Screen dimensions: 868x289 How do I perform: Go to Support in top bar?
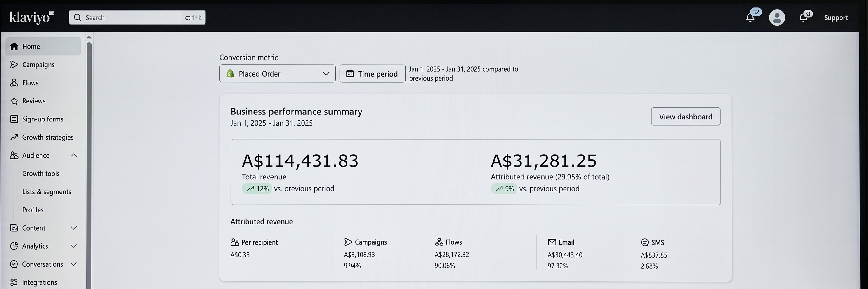[836, 18]
